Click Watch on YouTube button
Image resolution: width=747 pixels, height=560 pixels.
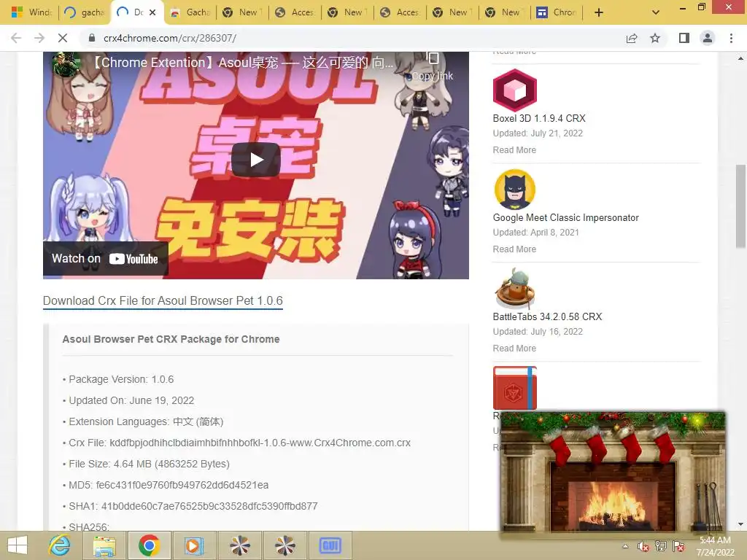pos(105,259)
